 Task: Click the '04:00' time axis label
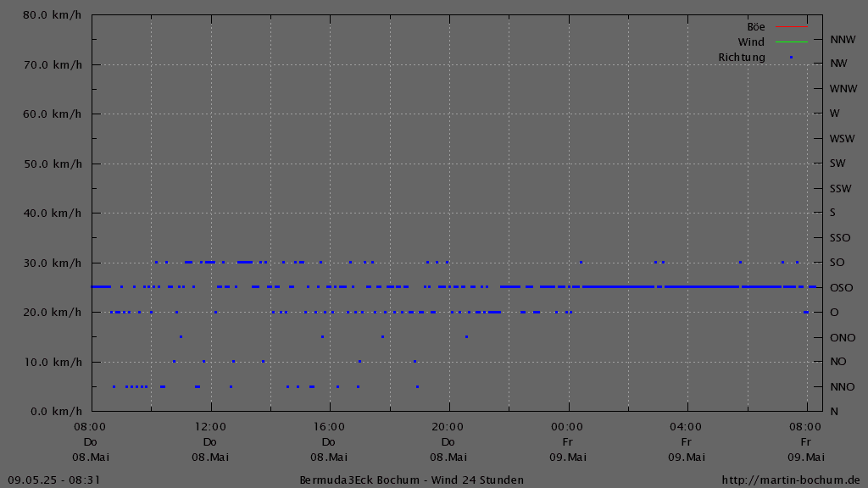(x=686, y=427)
